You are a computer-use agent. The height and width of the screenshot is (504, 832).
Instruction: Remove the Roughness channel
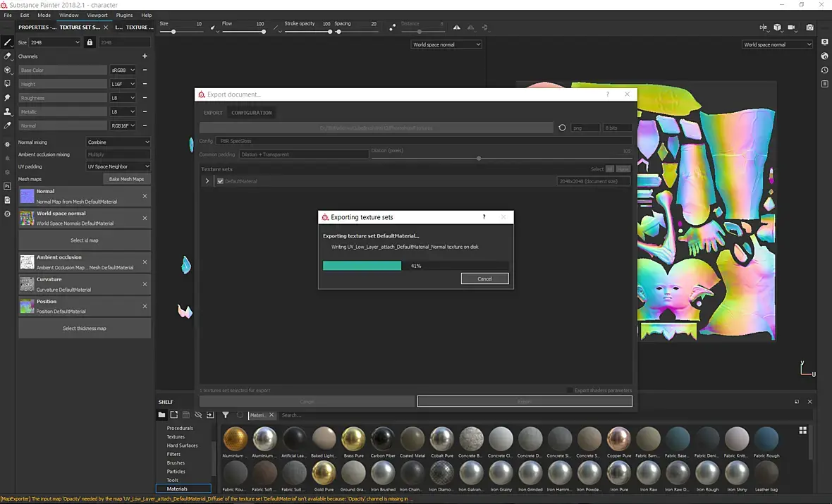point(145,97)
